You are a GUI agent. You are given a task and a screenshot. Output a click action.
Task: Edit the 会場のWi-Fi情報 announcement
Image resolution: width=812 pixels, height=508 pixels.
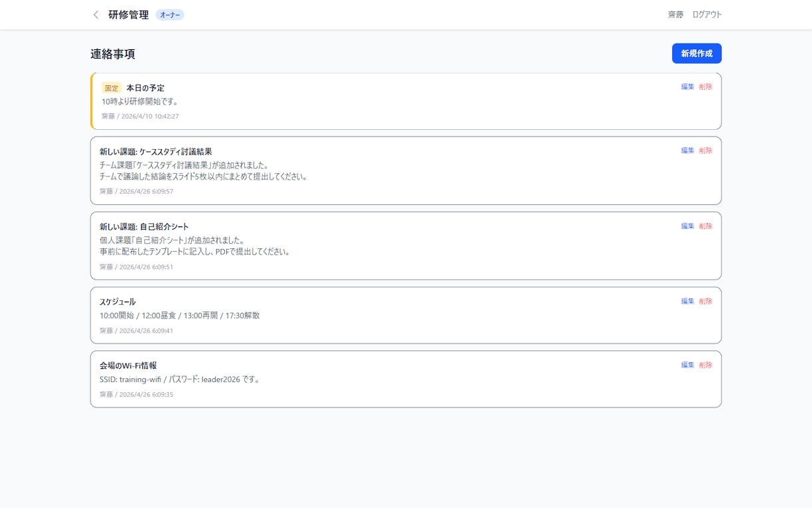tap(688, 366)
